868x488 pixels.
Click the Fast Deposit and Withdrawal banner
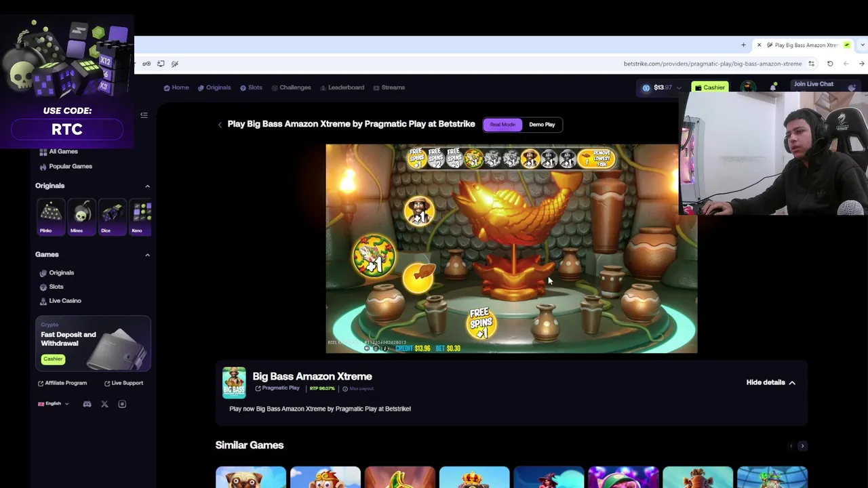[x=93, y=344]
